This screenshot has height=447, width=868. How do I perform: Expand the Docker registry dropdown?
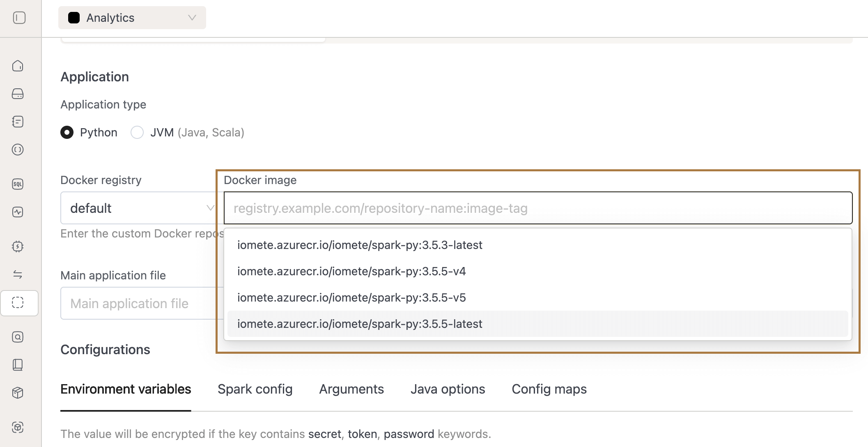pos(140,208)
